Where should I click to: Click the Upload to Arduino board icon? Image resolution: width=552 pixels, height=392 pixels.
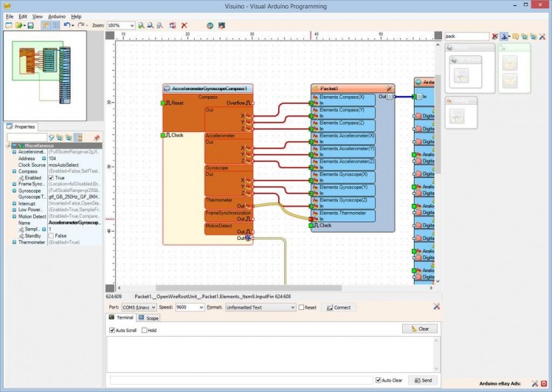click(x=223, y=25)
